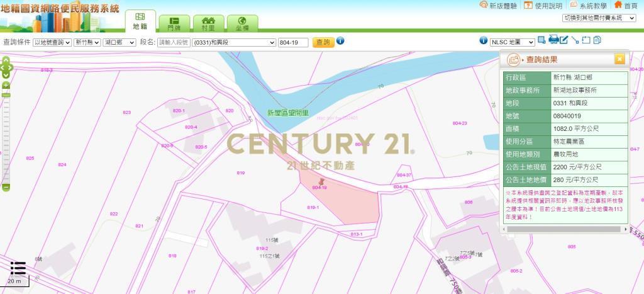This screenshot has height=294, width=644.
Task: Activate the distance measuring line tool
Action: (575, 40)
